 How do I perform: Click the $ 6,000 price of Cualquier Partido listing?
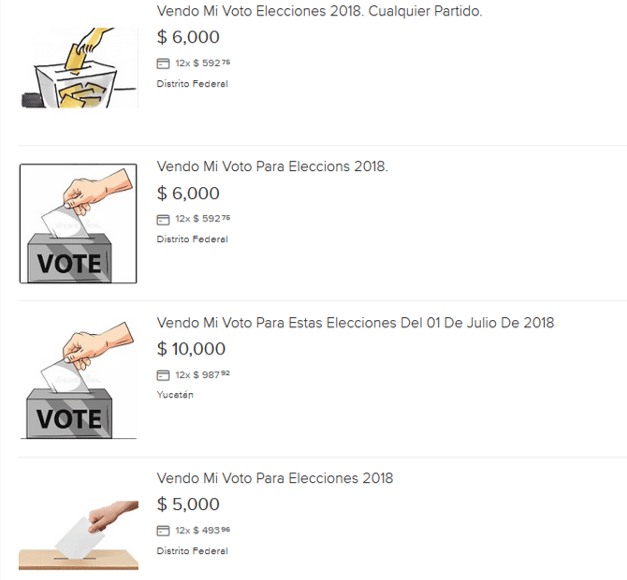coord(188,37)
